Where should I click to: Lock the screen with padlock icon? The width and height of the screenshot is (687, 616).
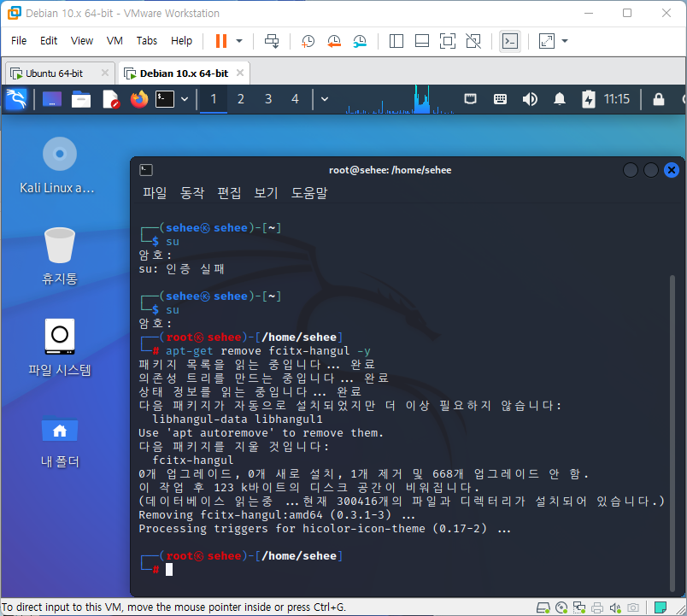click(659, 99)
